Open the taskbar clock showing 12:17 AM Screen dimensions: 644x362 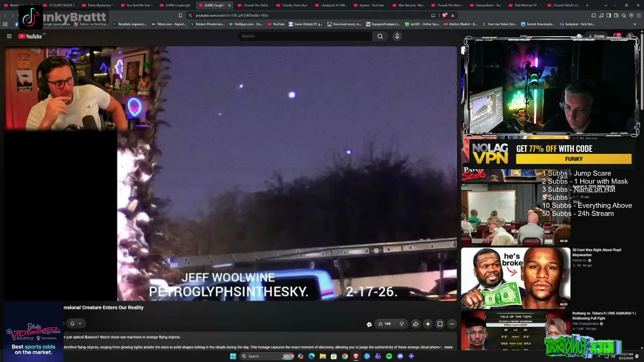coord(626,356)
